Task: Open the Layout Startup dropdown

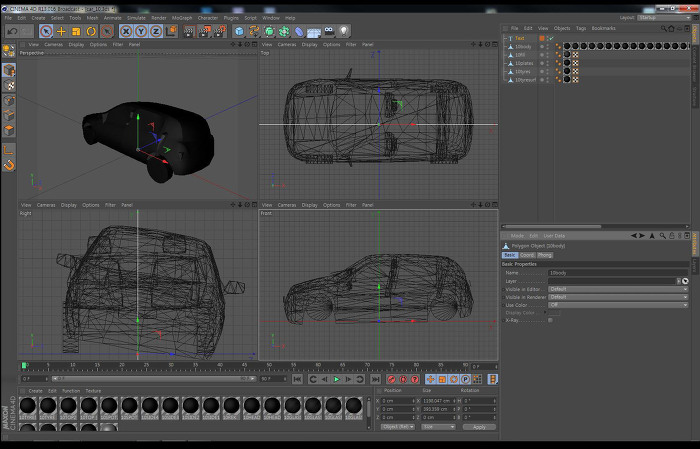Action: pos(664,17)
